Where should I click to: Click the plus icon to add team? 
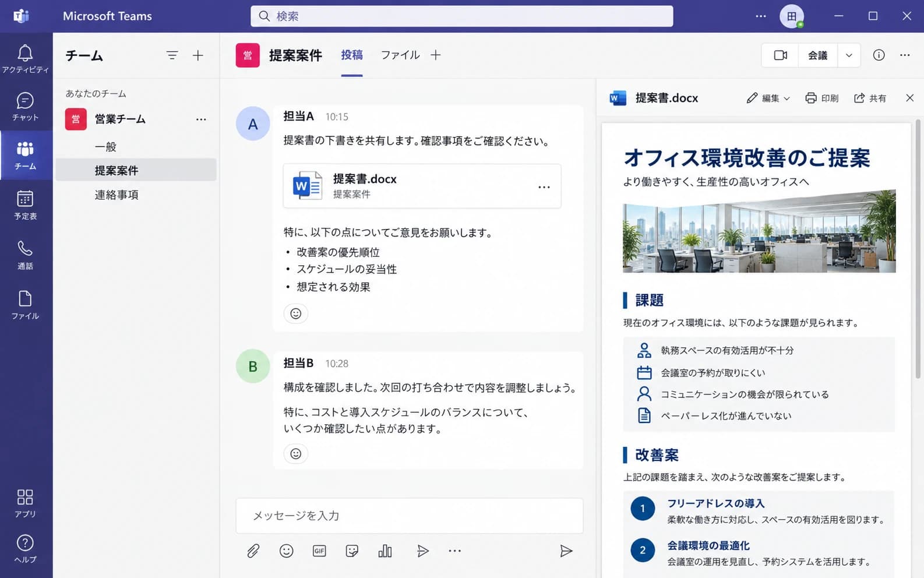click(198, 55)
